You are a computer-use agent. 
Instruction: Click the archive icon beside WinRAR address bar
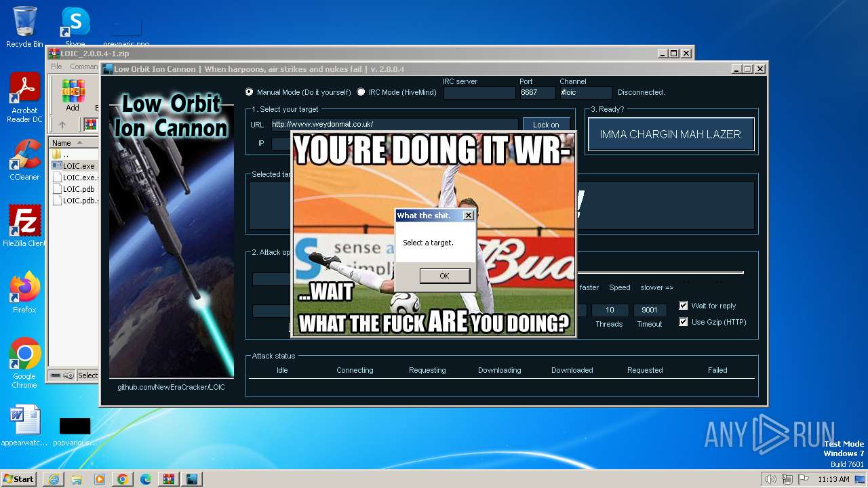90,125
